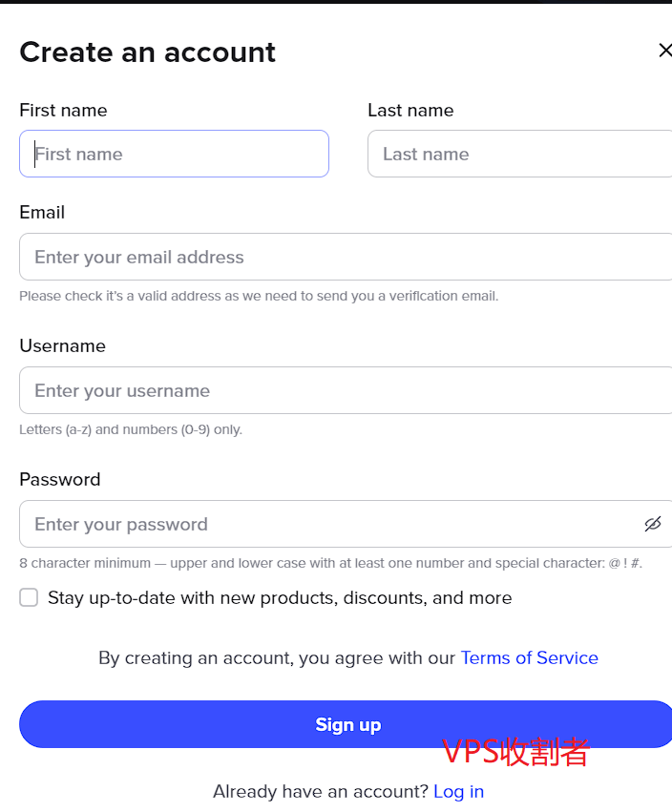This screenshot has width=672, height=812.
Task: Enable the Stay up-to-date checkbox
Action: point(29,597)
